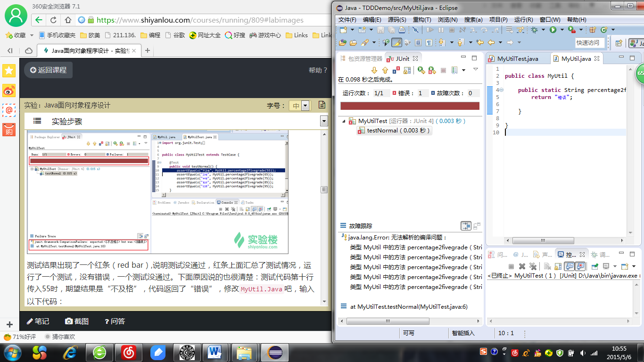The width and height of the screenshot is (644, 362).
Task: Open JUnit Test Run History dropdown arrow
Action: click(x=464, y=70)
